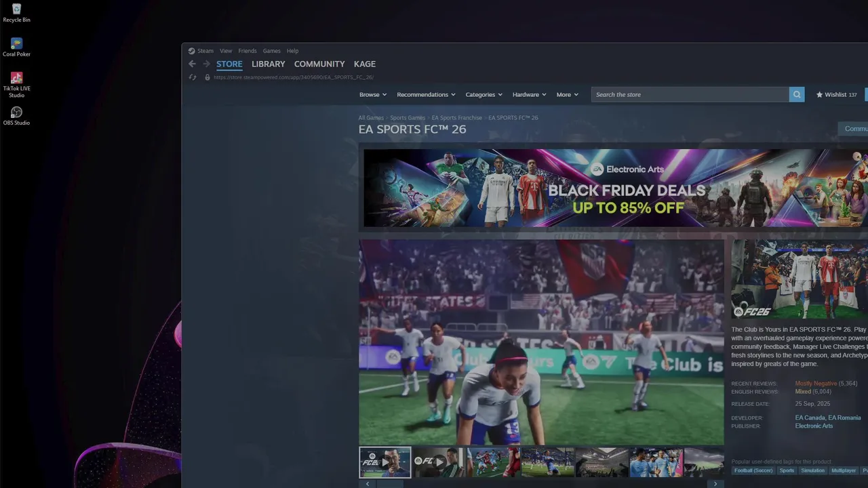
Task: Switch to the COMMUNITY tab
Action: click(319, 64)
